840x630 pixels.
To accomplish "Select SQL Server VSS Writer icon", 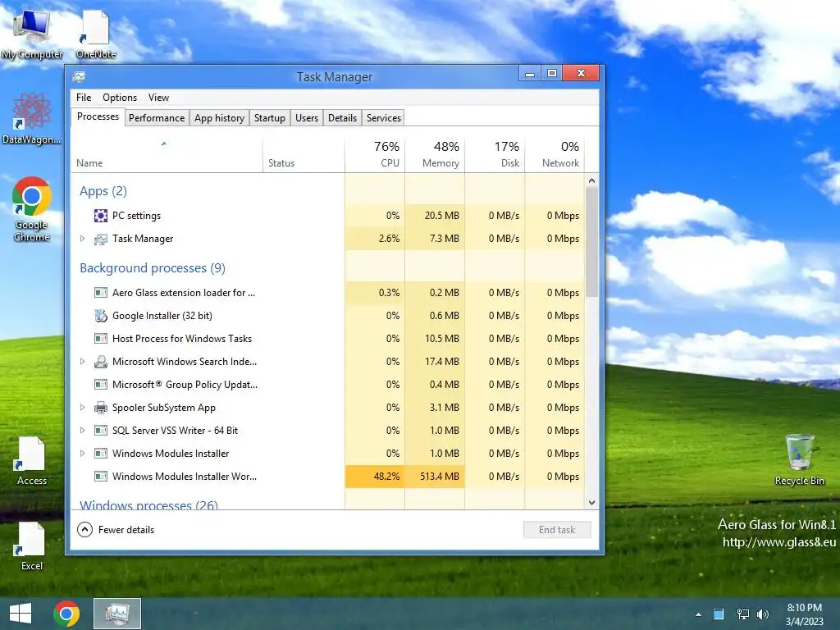I will 101,430.
